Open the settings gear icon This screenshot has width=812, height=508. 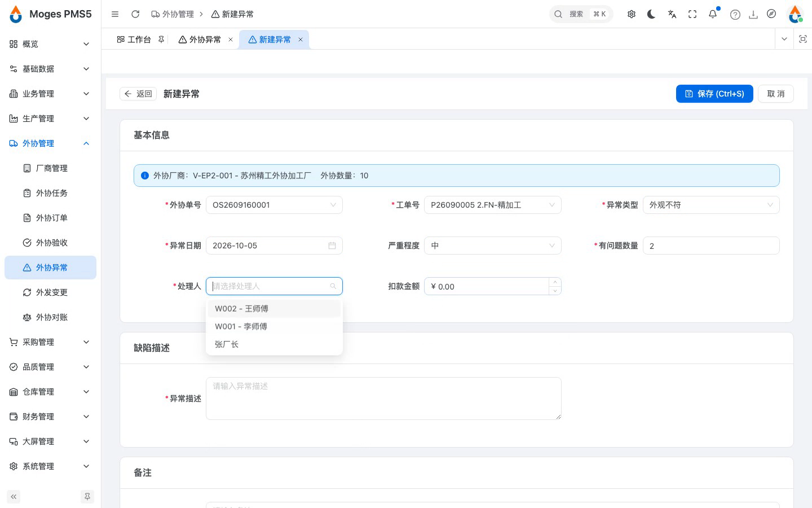pos(632,14)
